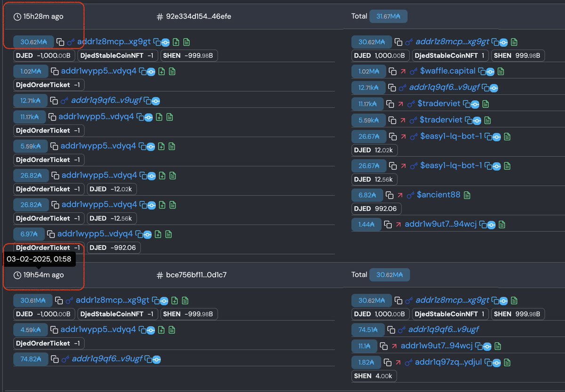Screen dimensions: 565x392
Task: Click the key icon before $ancient88
Action: click(411, 195)
